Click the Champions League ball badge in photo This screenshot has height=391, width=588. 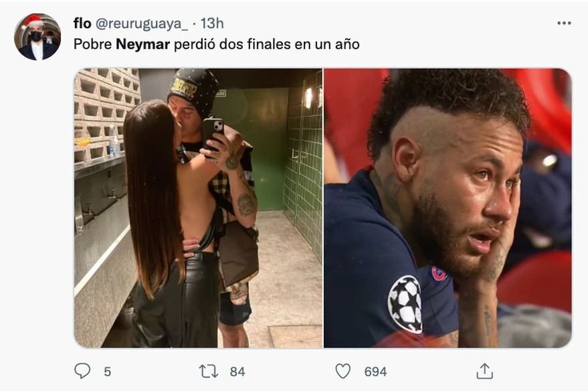[405, 303]
